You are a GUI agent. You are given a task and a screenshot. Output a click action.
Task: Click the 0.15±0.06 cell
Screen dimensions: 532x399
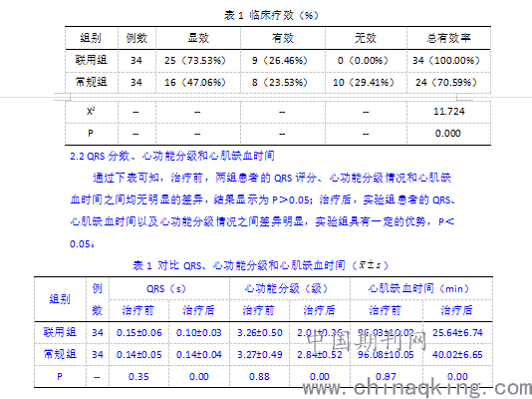coord(139,333)
